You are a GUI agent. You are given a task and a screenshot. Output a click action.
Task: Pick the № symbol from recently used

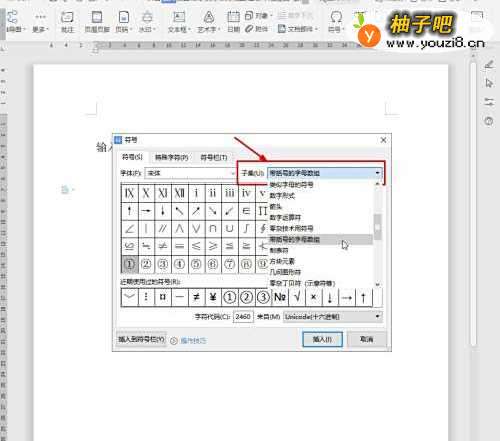tap(280, 297)
